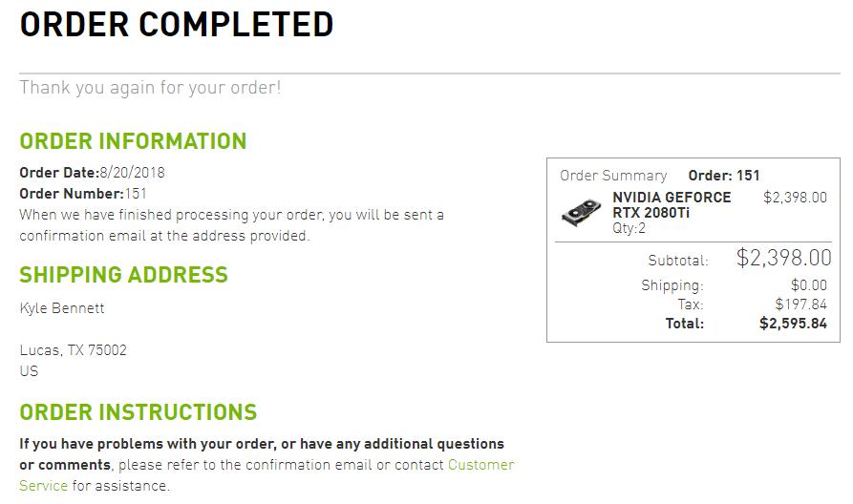
Task: Click the NVIDIA GEFORCE RTX 2080Ti product name
Action: coord(671,204)
